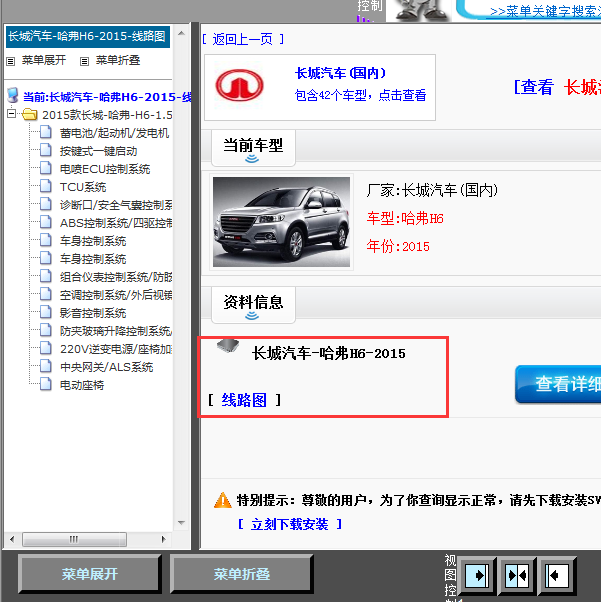The image size is (601, 602).
Task: Select tree item TCU系统
Action: 83,187
